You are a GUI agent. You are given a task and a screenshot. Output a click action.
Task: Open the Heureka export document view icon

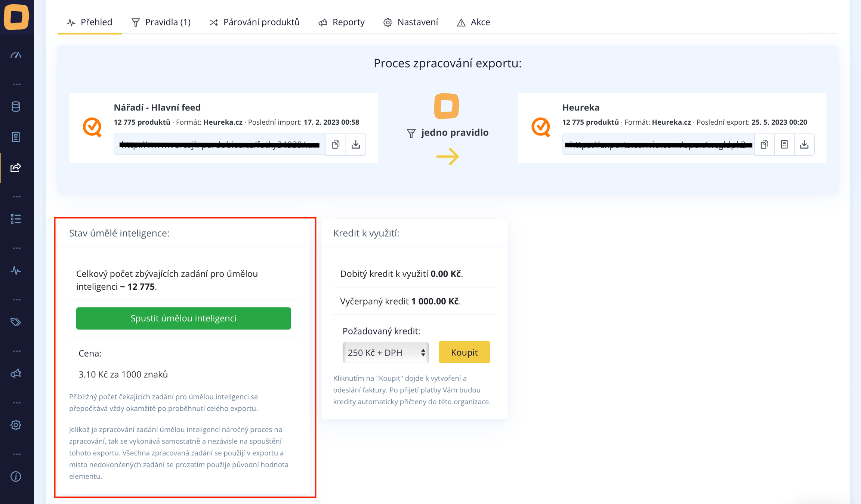pyautogui.click(x=784, y=144)
